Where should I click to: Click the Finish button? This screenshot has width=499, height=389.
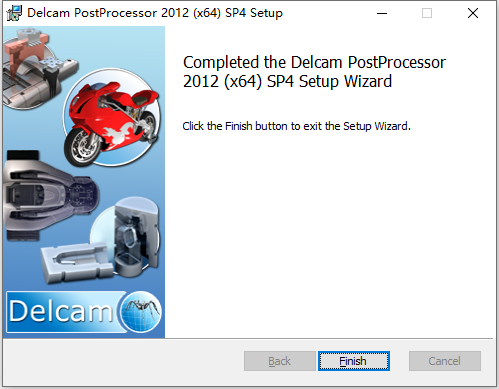click(354, 361)
